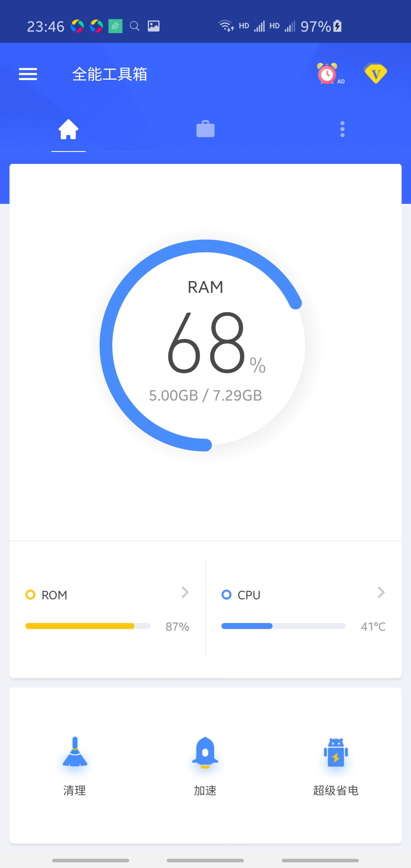Tap the rocket boost icon

pyautogui.click(x=205, y=752)
